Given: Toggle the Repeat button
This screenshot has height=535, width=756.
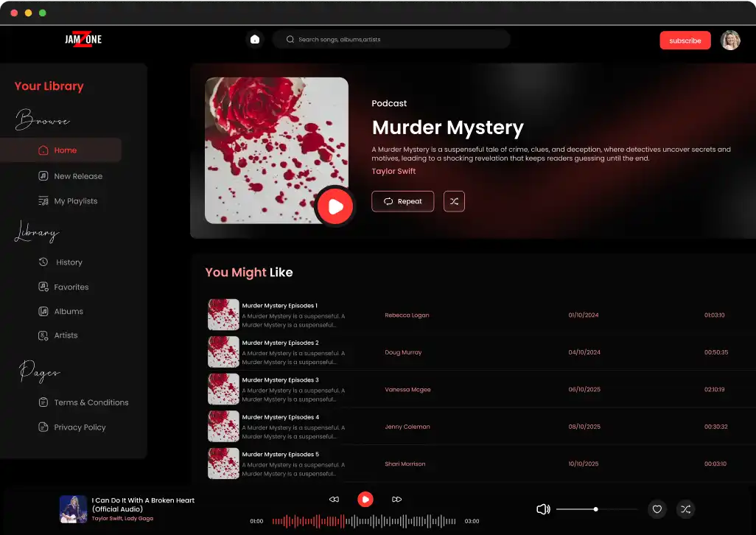Looking at the screenshot, I should point(402,201).
